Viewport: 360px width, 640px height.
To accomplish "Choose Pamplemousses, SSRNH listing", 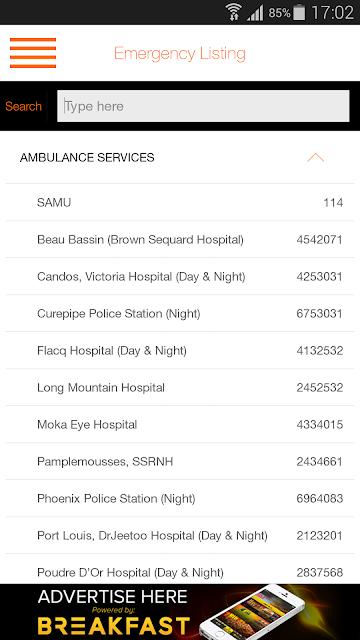I will click(x=180, y=462).
